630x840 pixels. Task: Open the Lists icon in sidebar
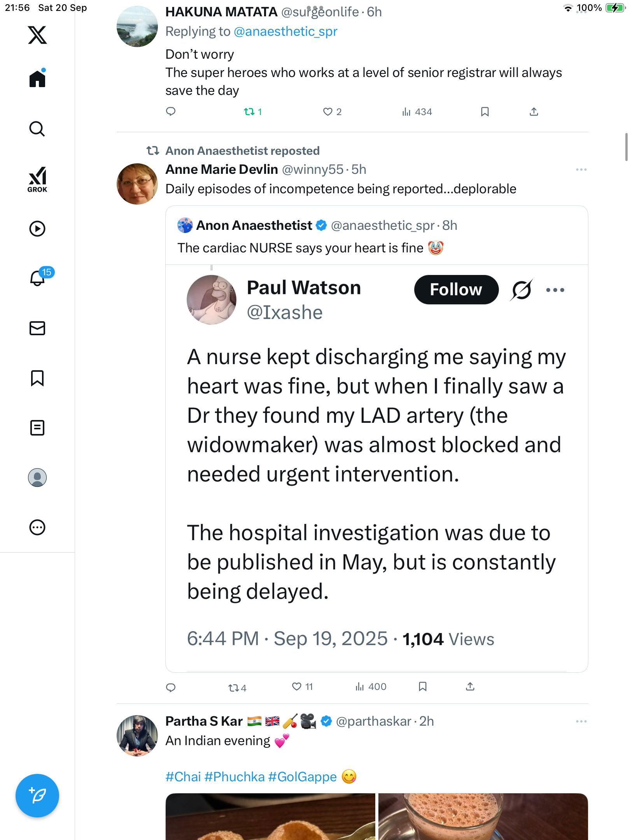tap(37, 428)
